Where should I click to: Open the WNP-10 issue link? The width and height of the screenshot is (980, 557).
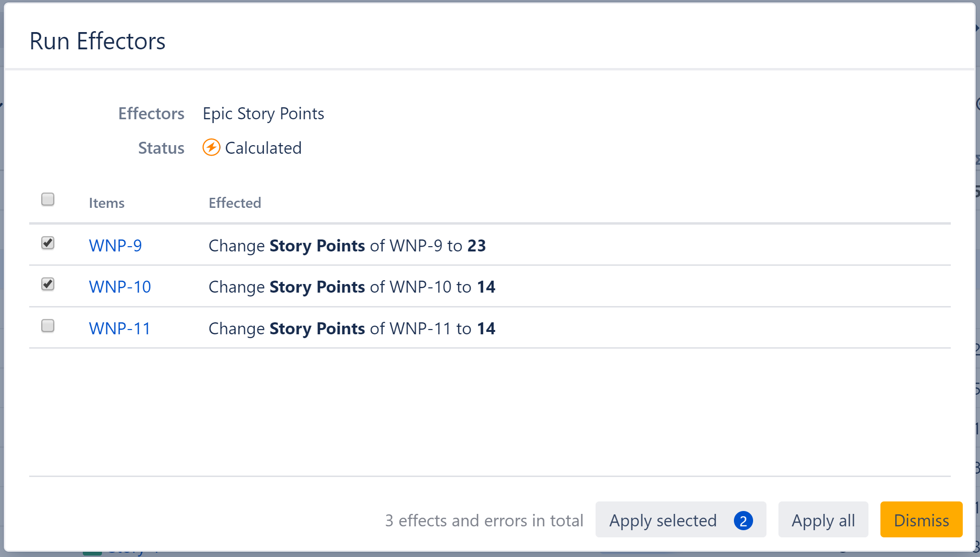tap(120, 286)
